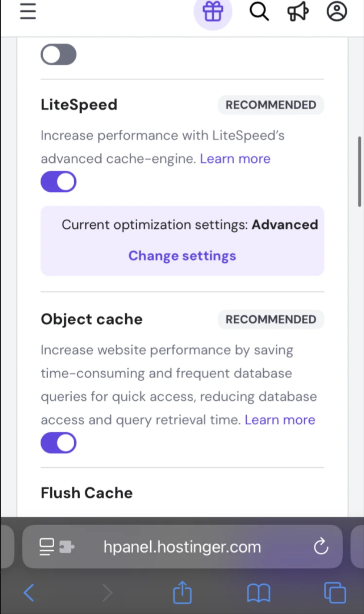Open the announcements megaphone icon
This screenshot has height=614, width=364.
298,12
